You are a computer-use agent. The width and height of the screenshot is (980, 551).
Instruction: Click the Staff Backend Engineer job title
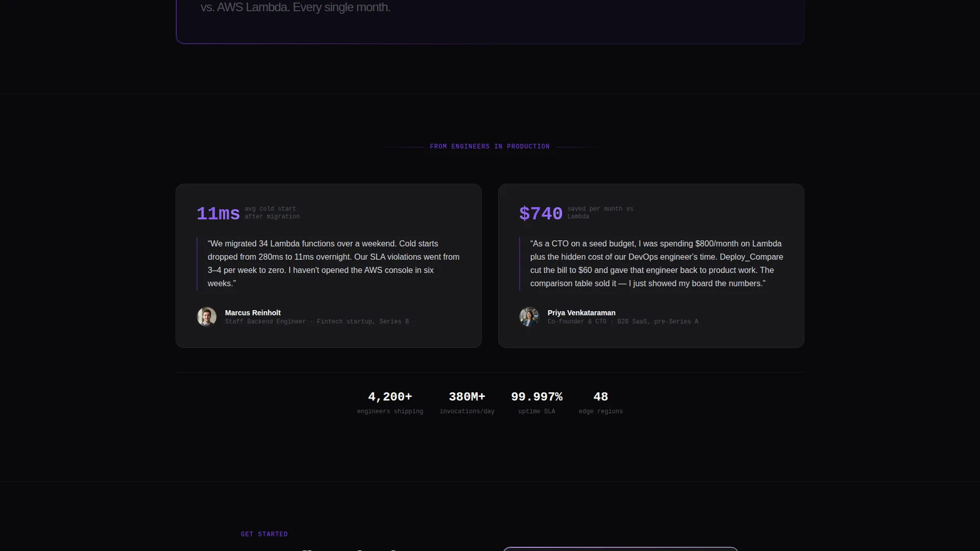pyautogui.click(x=265, y=321)
